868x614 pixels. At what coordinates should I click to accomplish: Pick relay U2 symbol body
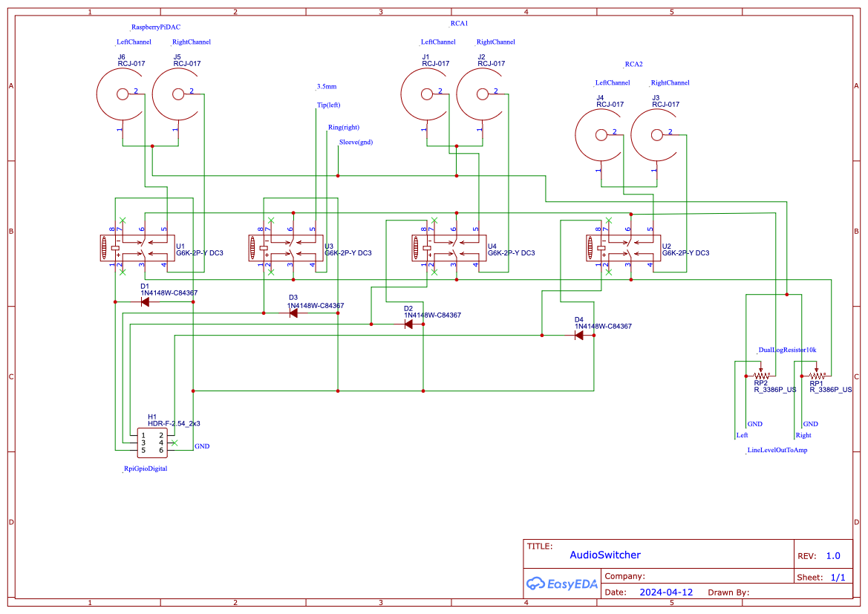[x=623, y=248]
